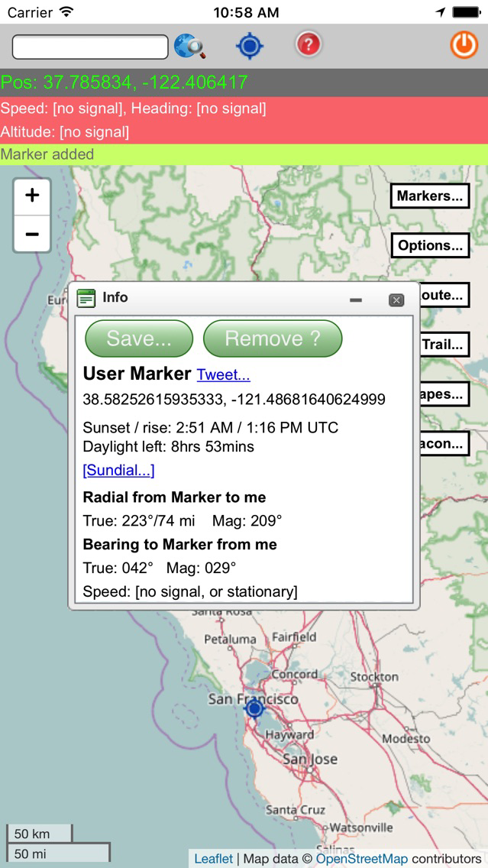The width and height of the screenshot is (488, 868).
Task: Open help with the red question mark
Action: (x=309, y=45)
